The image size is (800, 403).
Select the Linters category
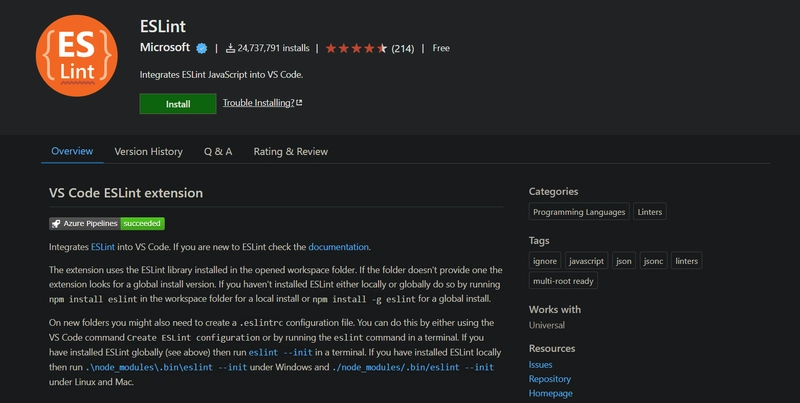pyautogui.click(x=649, y=212)
